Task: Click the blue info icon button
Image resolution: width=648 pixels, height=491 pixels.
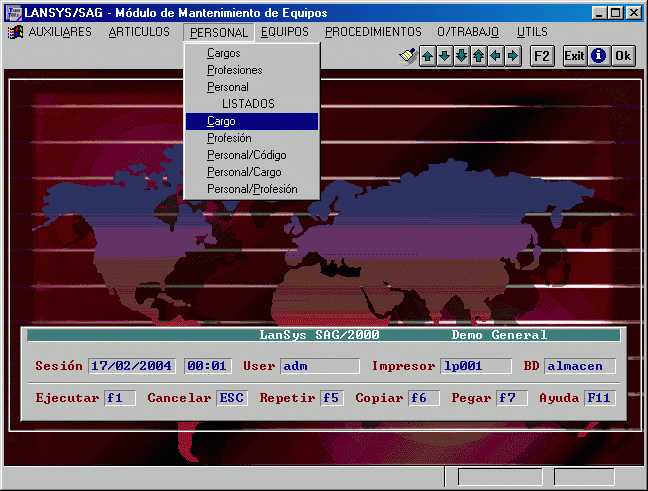Action: point(598,56)
